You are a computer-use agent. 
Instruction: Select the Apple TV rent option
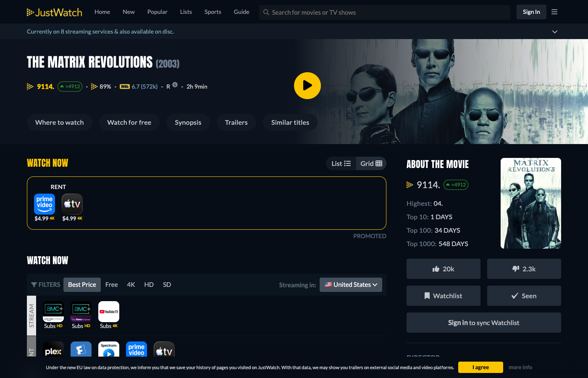coord(72,205)
